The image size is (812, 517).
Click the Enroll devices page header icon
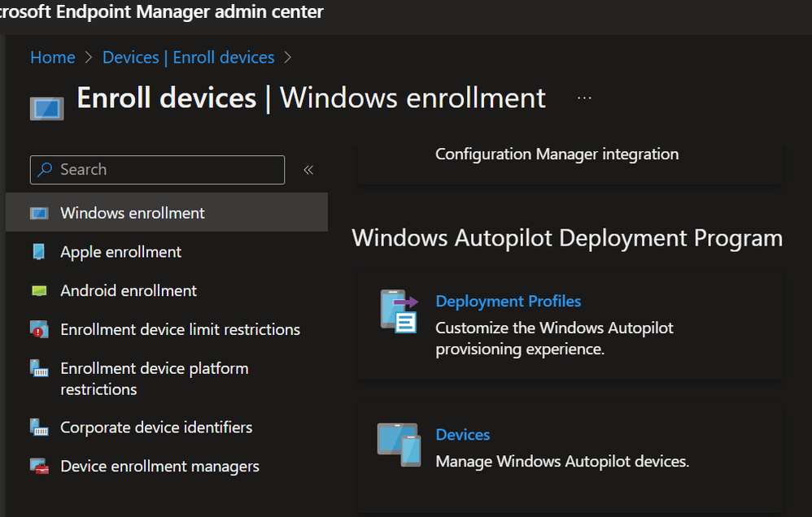coord(47,109)
